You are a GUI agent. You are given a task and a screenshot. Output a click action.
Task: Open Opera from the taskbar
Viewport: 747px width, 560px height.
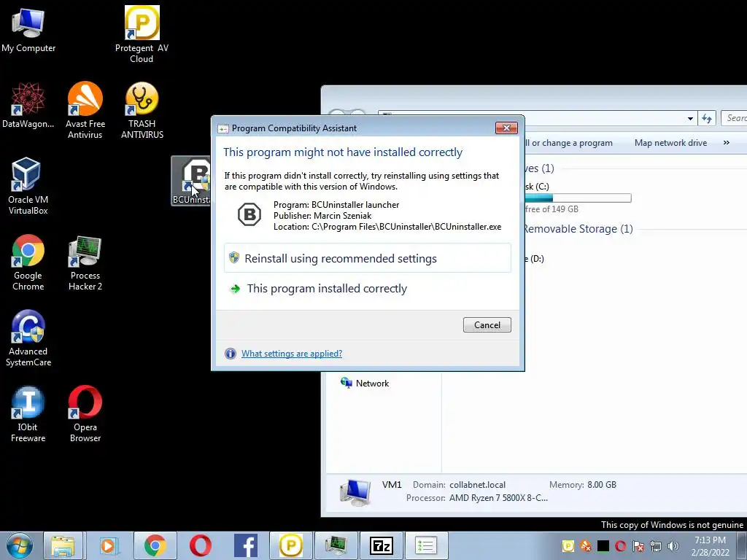pyautogui.click(x=200, y=545)
